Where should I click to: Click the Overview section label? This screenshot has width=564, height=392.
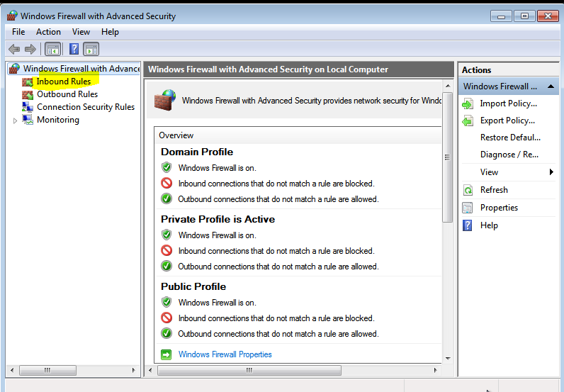click(x=176, y=135)
